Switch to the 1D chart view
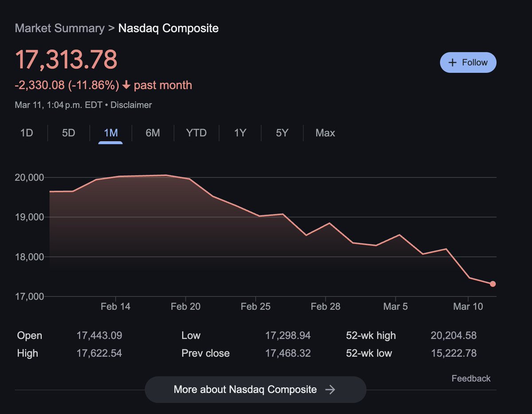532x414 pixels. coord(27,133)
